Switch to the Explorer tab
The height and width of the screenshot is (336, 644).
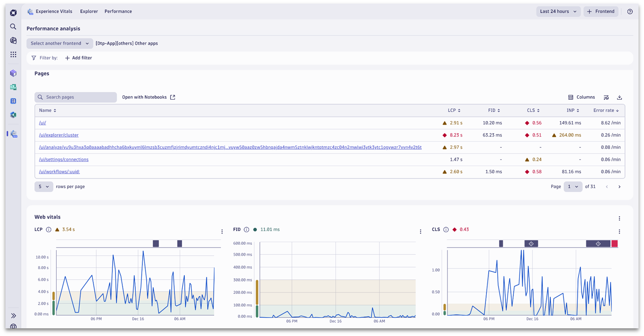point(89,11)
